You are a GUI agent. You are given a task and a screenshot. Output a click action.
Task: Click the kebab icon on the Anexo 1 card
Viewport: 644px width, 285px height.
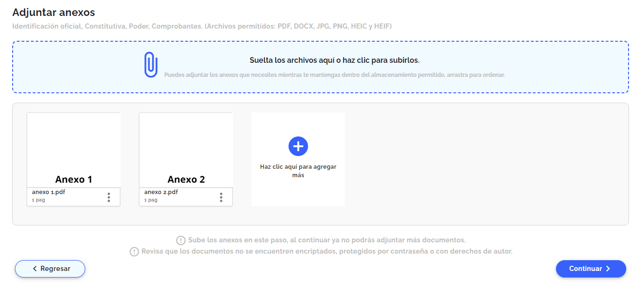109,197
